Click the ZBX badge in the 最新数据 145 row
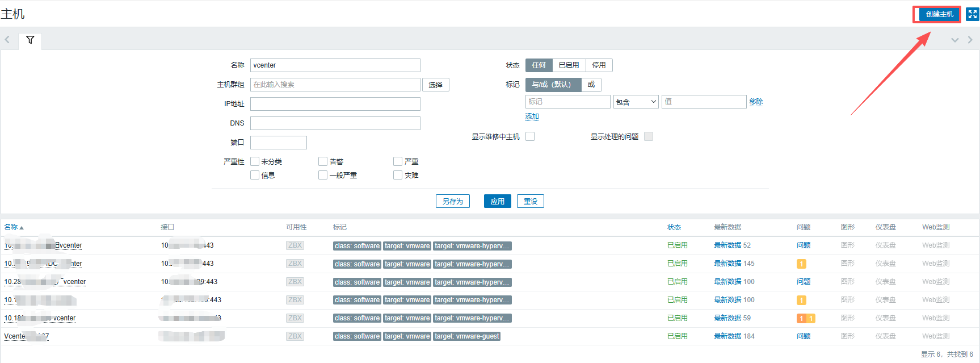The height and width of the screenshot is (363, 980). coord(295,264)
